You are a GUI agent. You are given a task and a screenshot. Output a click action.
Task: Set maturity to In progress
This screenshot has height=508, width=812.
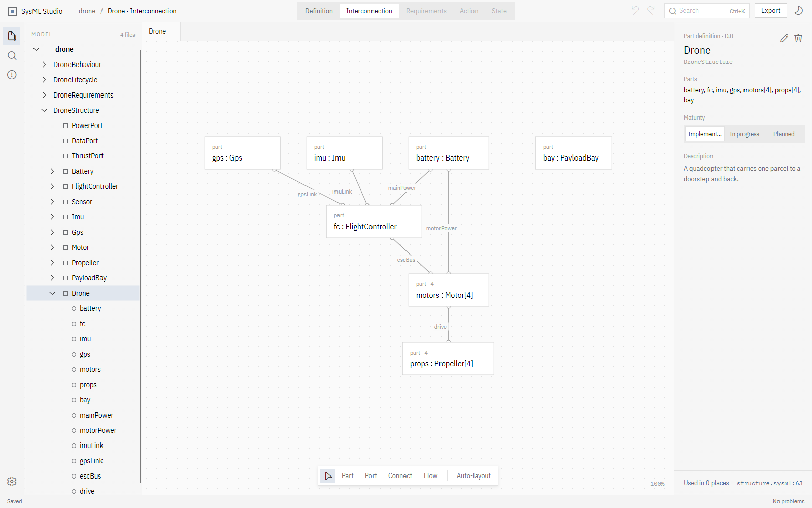(x=744, y=134)
